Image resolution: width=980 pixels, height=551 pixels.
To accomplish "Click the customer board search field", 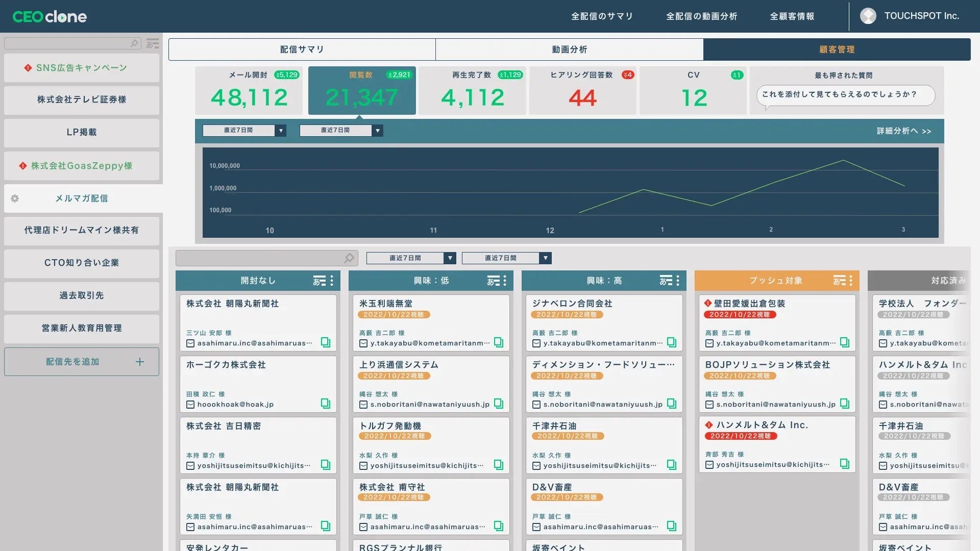I will pyautogui.click(x=260, y=258).
